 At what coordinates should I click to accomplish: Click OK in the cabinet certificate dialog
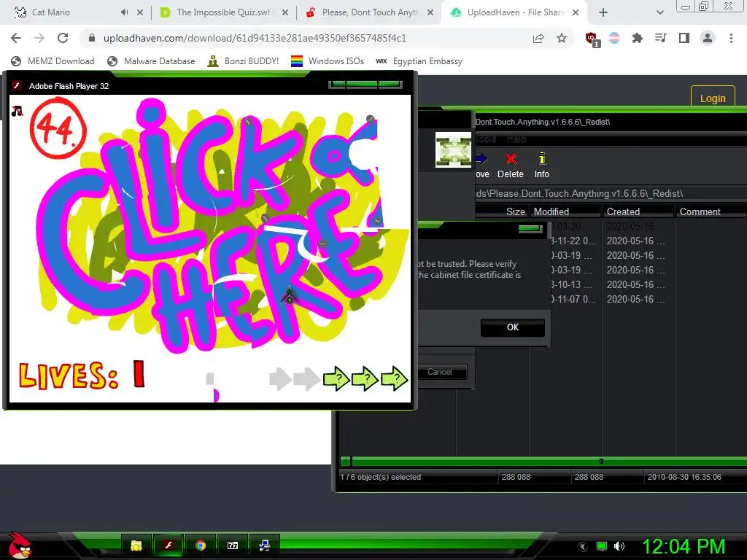click(513, 327)
